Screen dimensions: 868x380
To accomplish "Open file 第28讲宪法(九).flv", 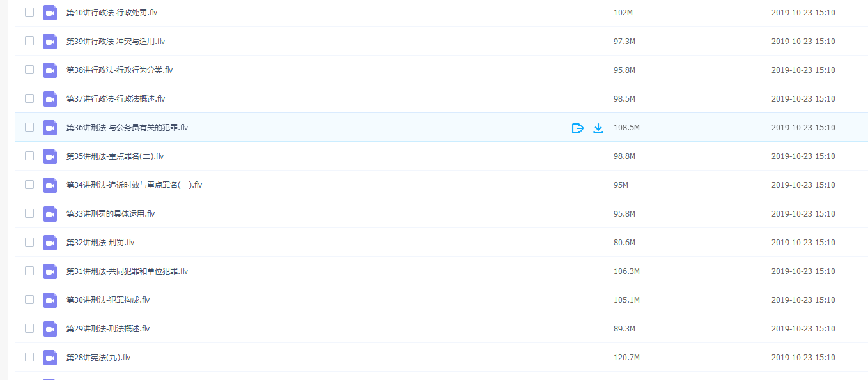I will (98, 358).
